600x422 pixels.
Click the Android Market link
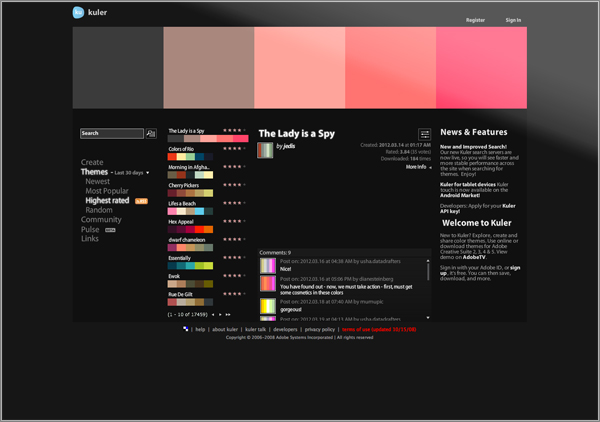(x=460, y=196)
